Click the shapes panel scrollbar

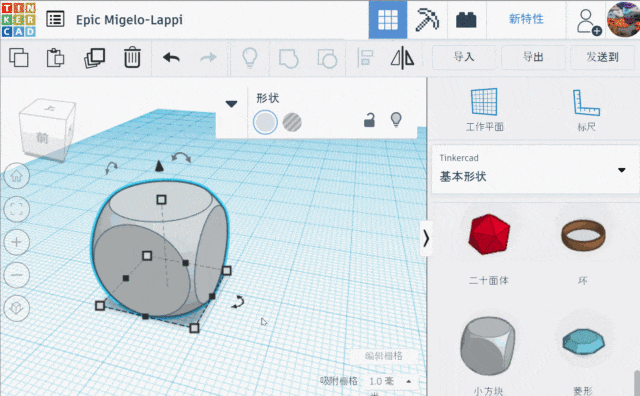pyautogui.click(x=637, y=383)
